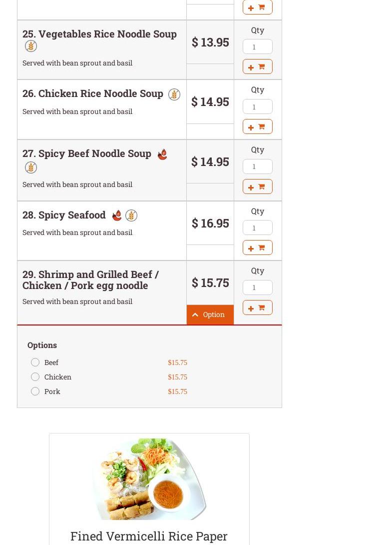The image size is (392, 545).
Task: Add Spicy Beef Noodle Soup to cart
Action: [x=257, y=186]
